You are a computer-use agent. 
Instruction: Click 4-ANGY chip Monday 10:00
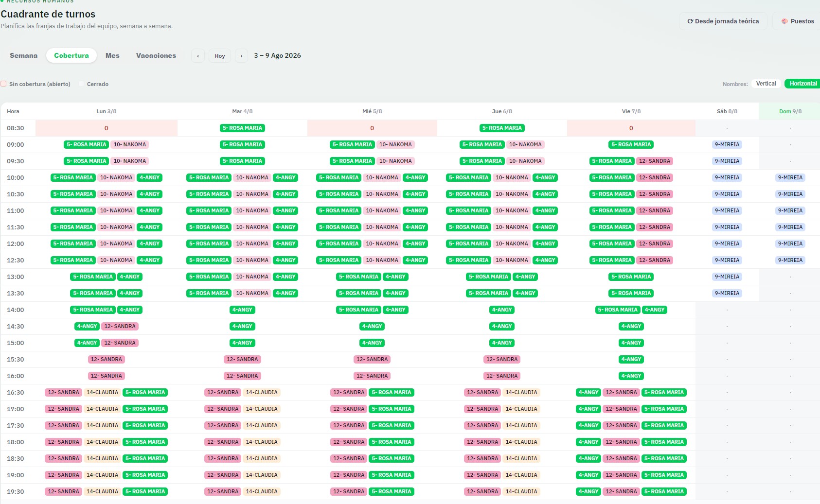pyautogui.click(x=150, y=178)
